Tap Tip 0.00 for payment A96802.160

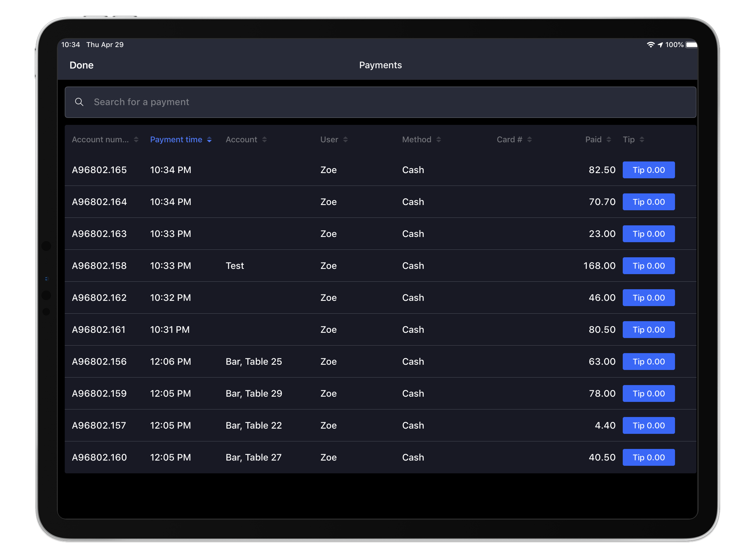pyautogui.click(x=648, y=457)
